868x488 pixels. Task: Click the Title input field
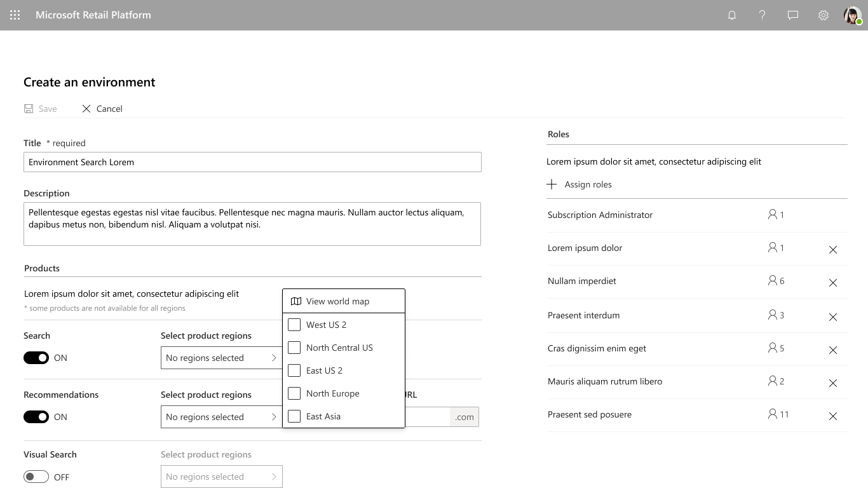pos(252,162)
